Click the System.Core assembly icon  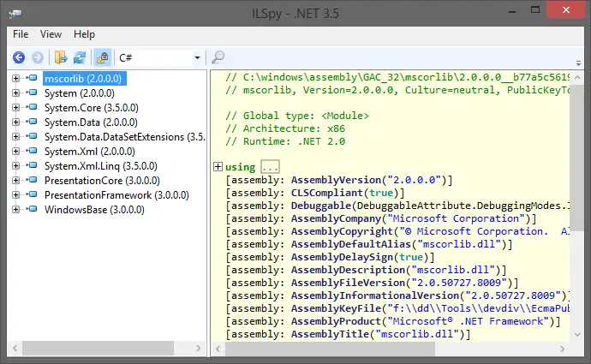pos(32,107)
